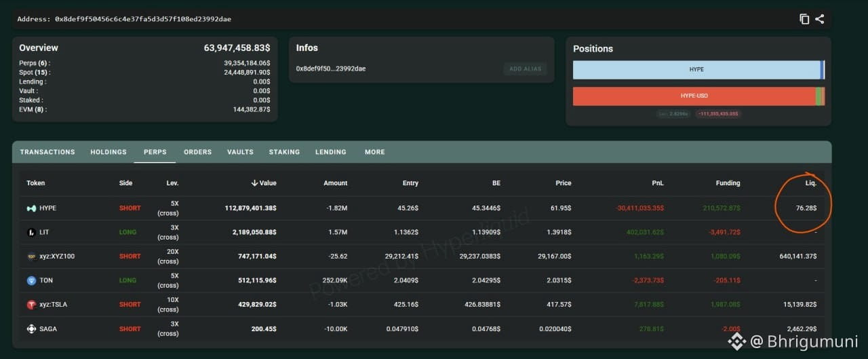This screenshot has height=359, width=868.
Task: Click LIT amount 1.57M
Action: (338, 232)
